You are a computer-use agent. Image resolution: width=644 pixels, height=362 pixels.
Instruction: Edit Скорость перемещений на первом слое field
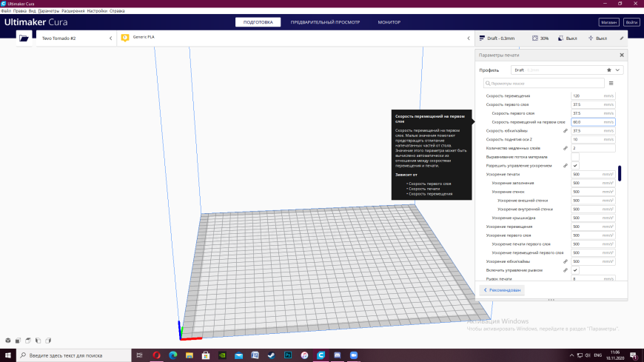click(593, 122)
